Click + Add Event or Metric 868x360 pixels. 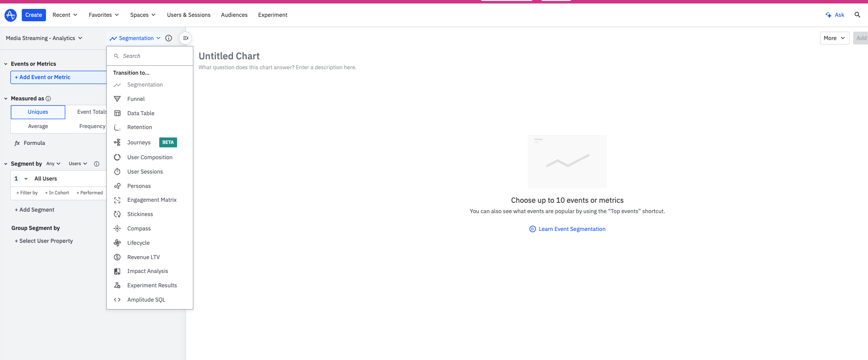click(x=59, y=77)
